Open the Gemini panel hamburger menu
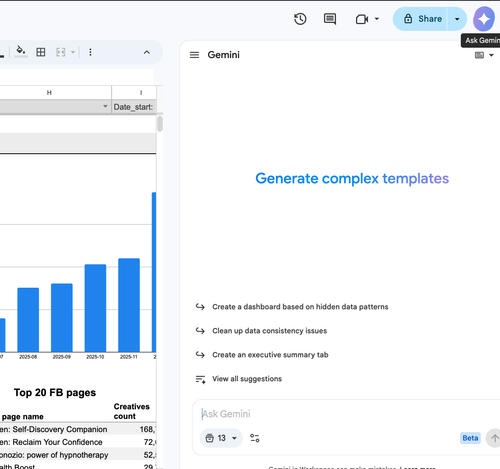The height and width of the screenshot is (469, 500). click(x=194, y=55)
